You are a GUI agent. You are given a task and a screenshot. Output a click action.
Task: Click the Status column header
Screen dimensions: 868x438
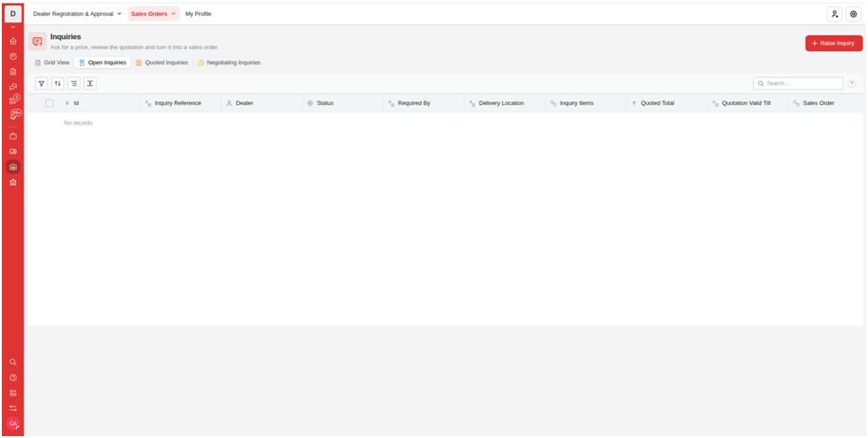(343, 103)
